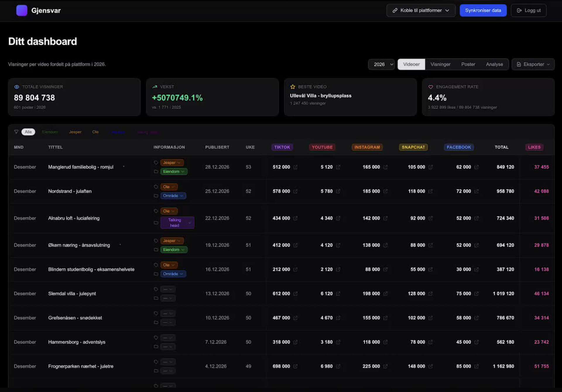Click the Logg ut button
The image size is (562, 392).
[x=529, y=11]
